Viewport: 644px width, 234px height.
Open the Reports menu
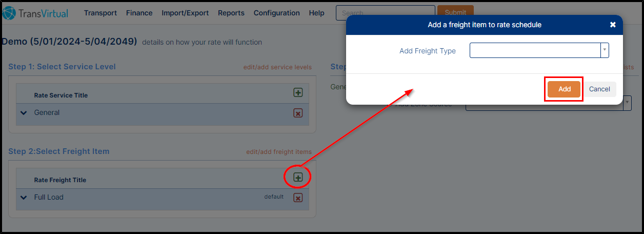click(231, 13)
